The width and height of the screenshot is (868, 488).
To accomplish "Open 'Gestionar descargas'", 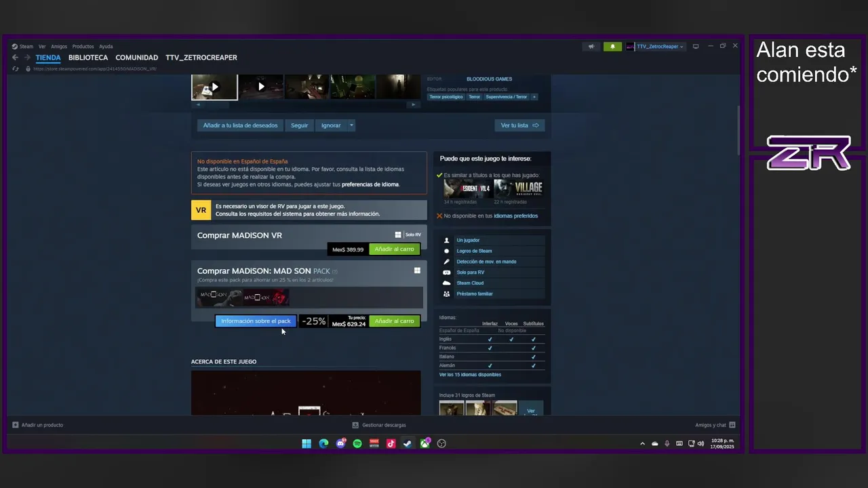I will coord(379,425).
